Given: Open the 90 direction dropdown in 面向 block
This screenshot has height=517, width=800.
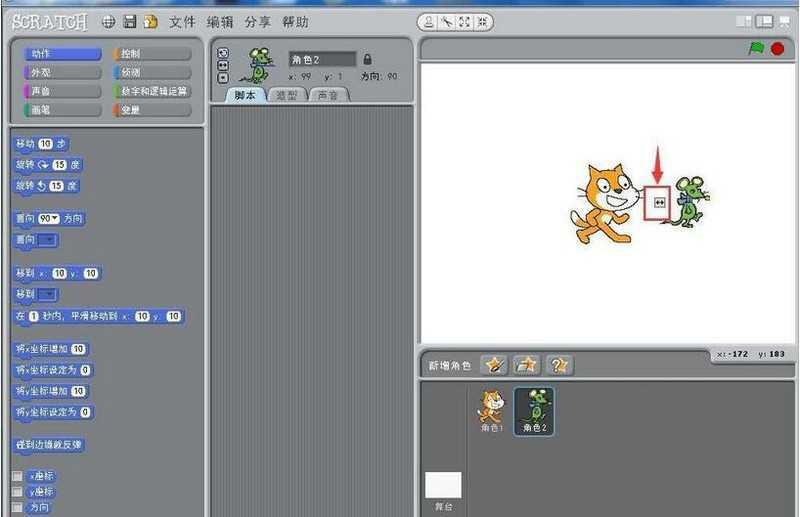Looking at the screenshot, I should point(49,218).
